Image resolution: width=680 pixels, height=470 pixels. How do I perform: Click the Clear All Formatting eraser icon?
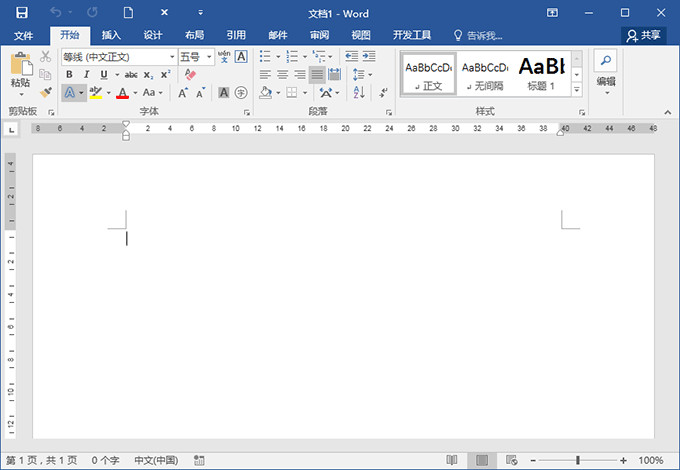point(191,75)
